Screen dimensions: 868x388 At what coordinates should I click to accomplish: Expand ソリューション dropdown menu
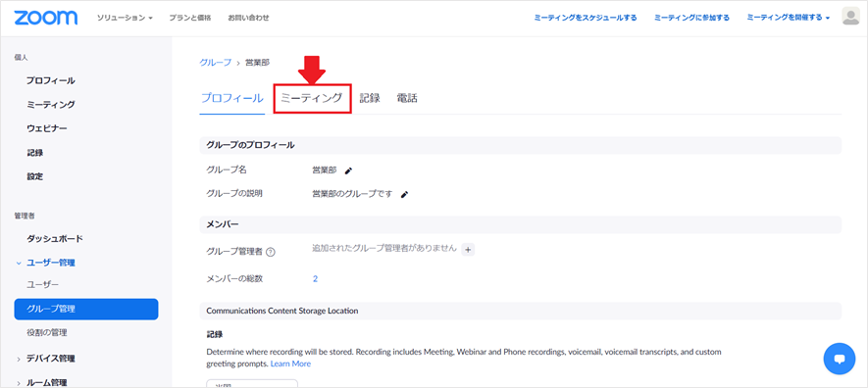point(125,18)
